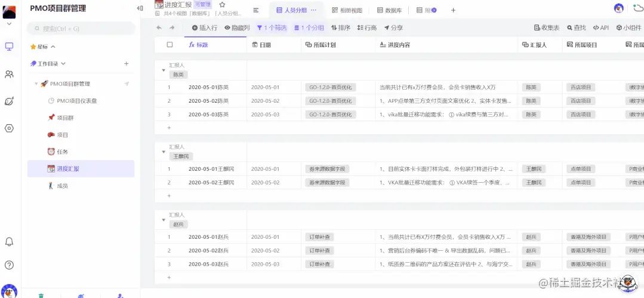The height and width of the screenshot is (298, 644).
Task: Open the API panel
Action: pyautogui.click(x=601, y=27)
